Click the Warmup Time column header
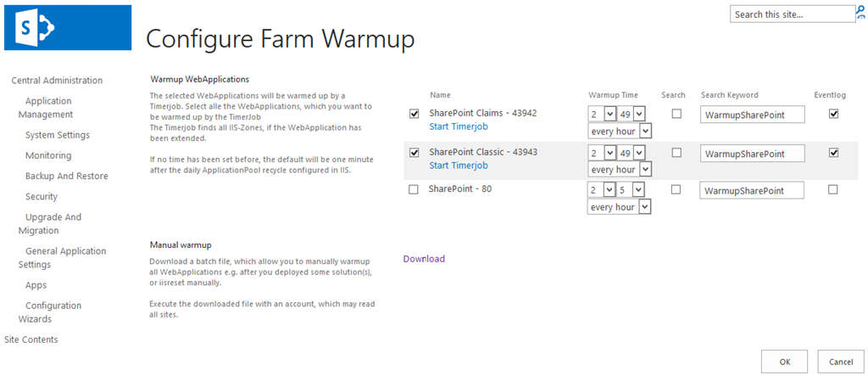Viewport: 868px width, 376px height. click(612, 95)
